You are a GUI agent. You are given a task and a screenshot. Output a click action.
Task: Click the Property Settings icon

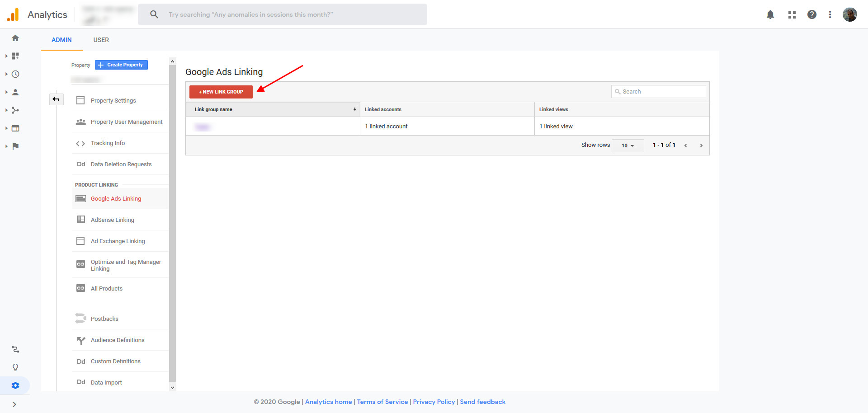[x=80, y=100]
